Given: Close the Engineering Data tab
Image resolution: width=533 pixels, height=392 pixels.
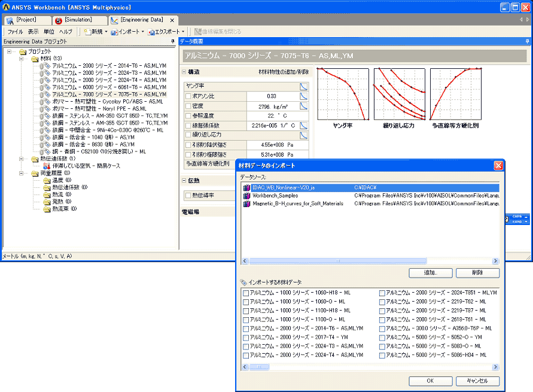Looking at the screenshot, I should pyautogui.click(x=172, y=20).
